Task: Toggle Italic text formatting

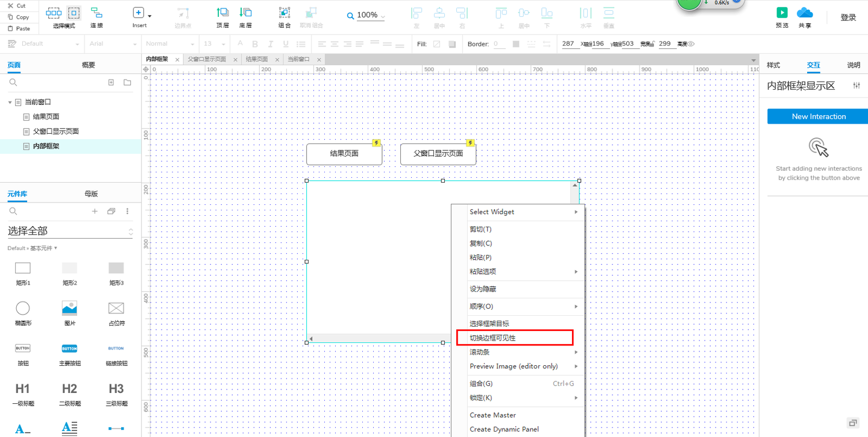Action: [x=271, y=44]
